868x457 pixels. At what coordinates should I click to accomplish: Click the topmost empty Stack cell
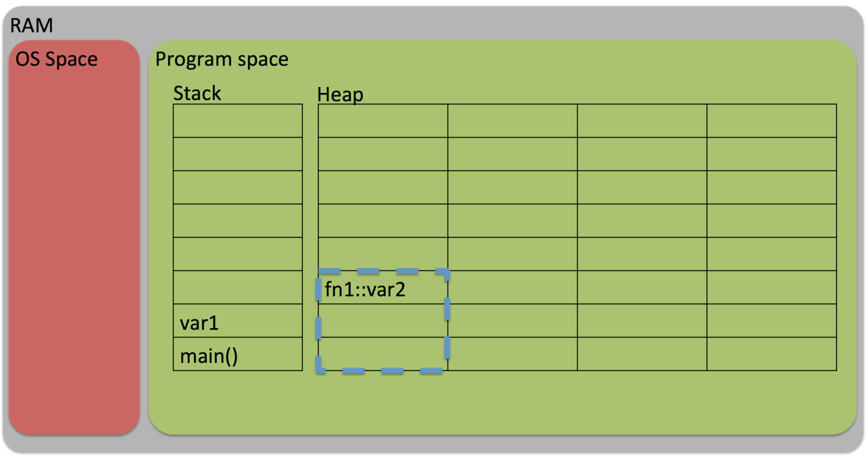(x=238, y=121)
